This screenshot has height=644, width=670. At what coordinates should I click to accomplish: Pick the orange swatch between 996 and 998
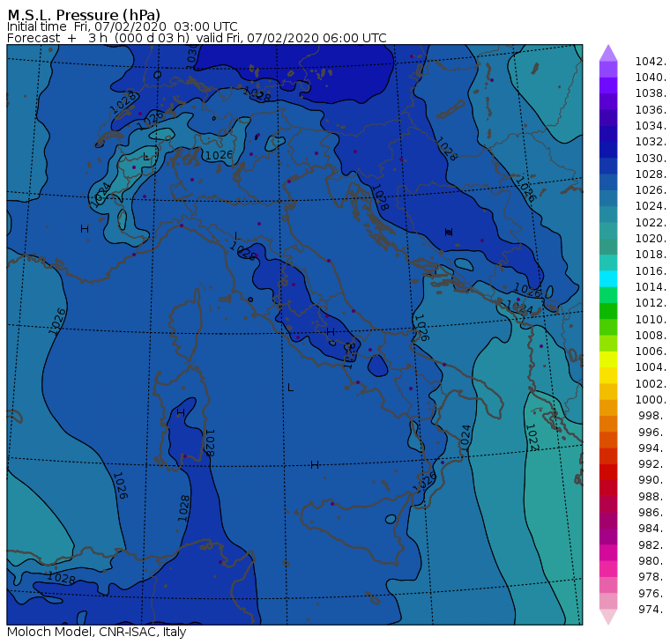608,424
